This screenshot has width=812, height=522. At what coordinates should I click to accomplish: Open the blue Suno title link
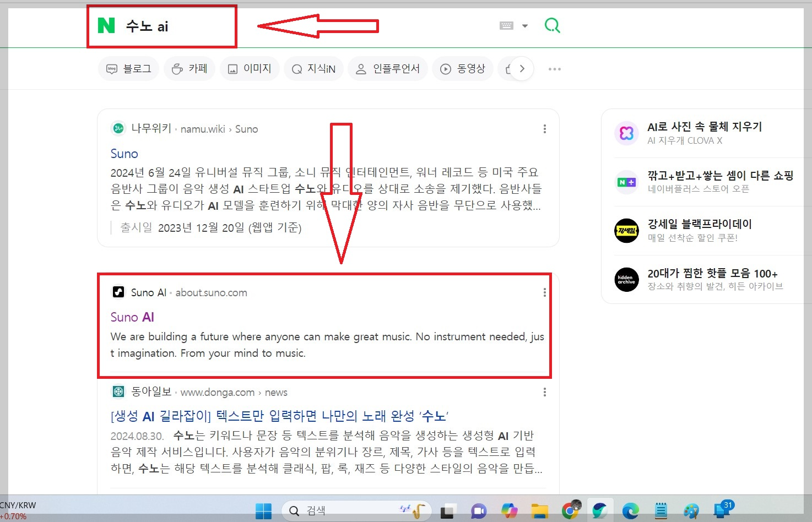(x=124, y=154)
